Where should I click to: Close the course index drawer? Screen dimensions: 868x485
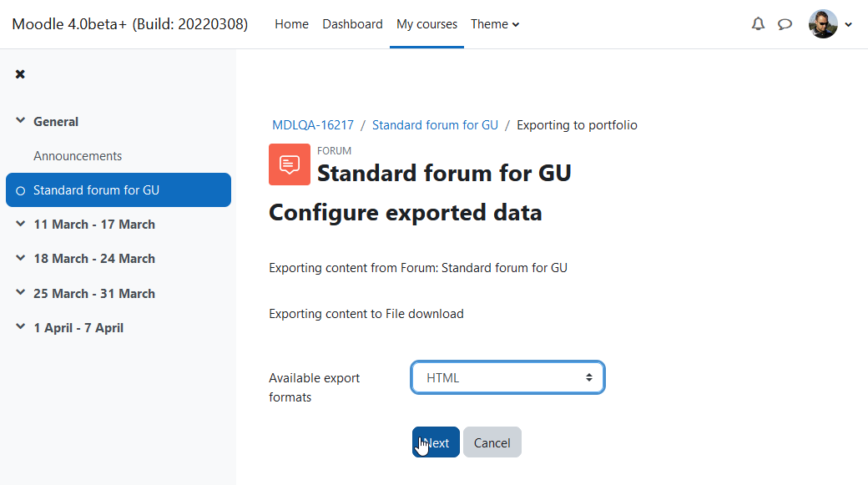coord(20,74)
